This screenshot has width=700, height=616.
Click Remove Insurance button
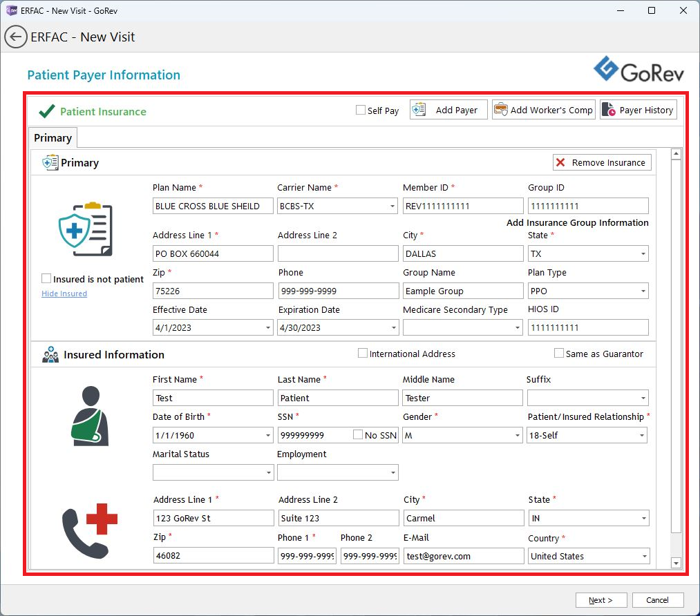[602, 162]
